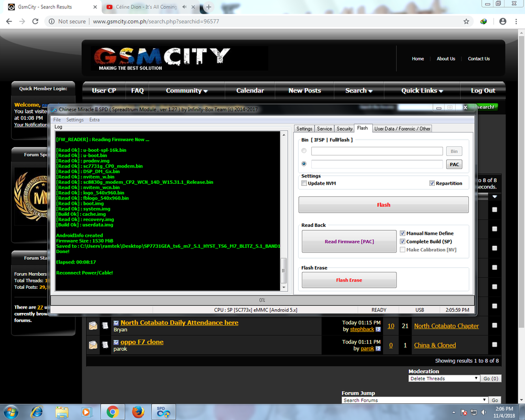Screen dimensions: 525x420
Task: Switch to the SPD tool taskbar icon
Action: (x=163, y=412)
